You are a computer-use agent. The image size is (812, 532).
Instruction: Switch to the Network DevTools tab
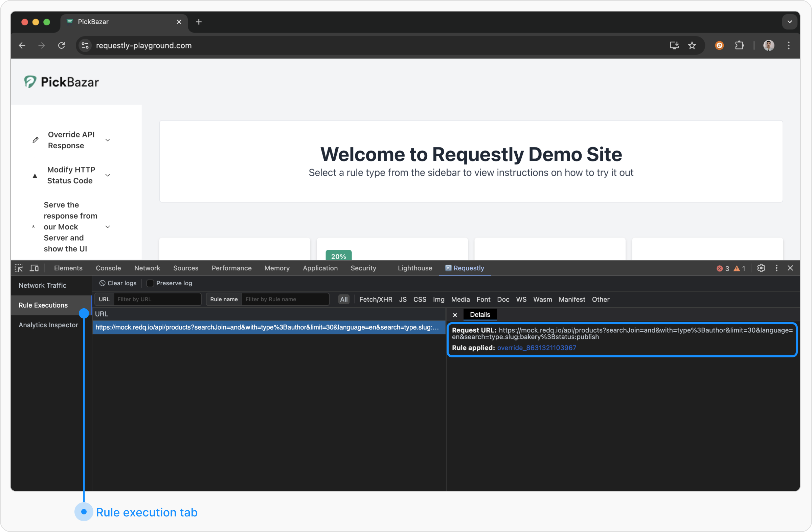click(x=147, y=268)
